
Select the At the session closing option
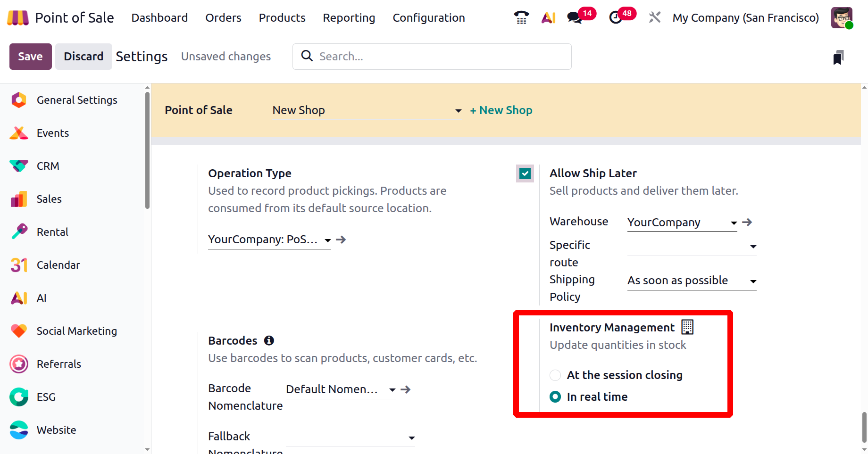555,375
